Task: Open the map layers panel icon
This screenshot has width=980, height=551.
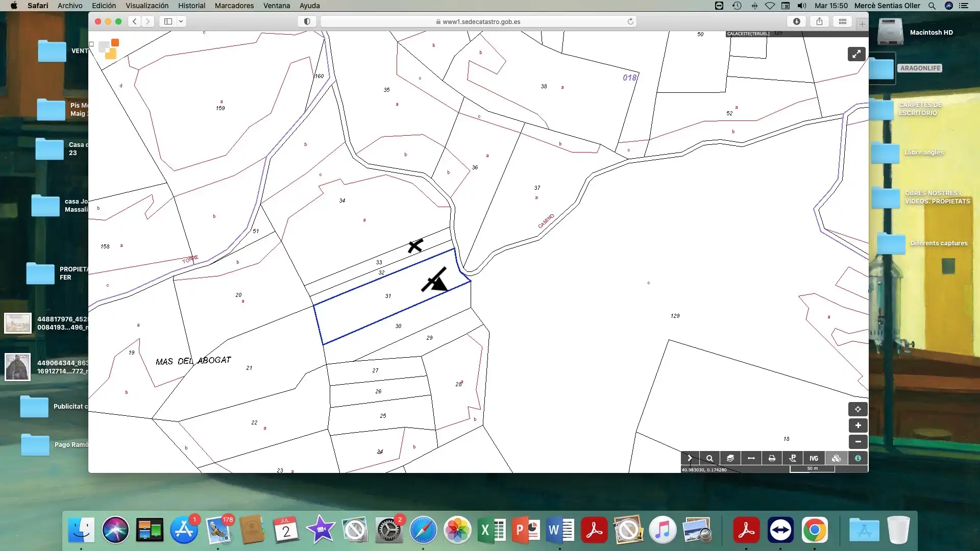Action: coord(730,458)
